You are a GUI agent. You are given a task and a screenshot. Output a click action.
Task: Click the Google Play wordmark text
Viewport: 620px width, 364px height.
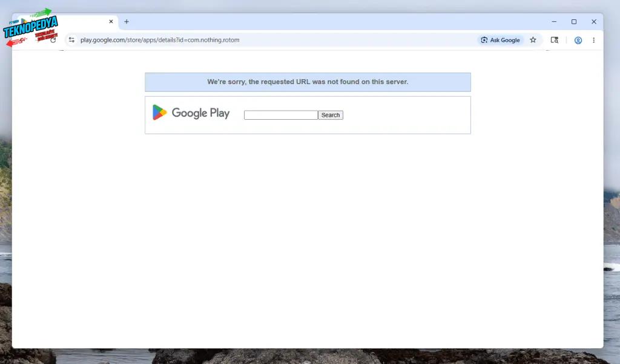[x=200, y=113]
